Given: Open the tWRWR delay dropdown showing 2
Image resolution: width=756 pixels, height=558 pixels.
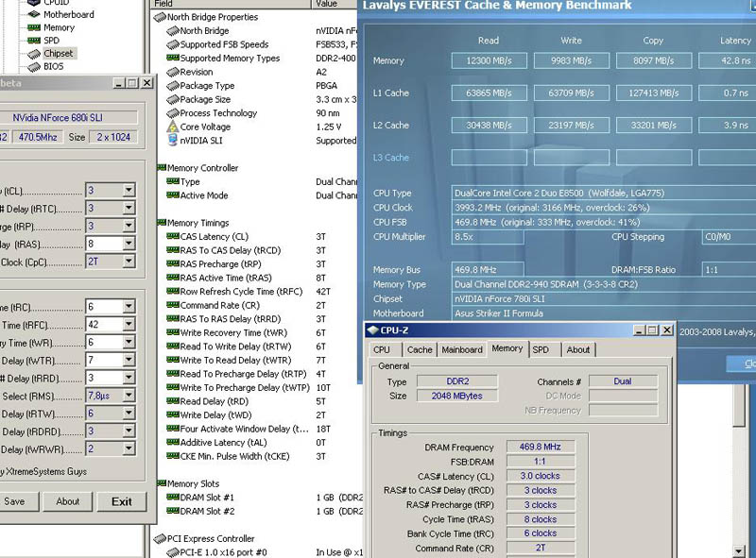Looking at the screenshot, I should click(x=129, y=449).
